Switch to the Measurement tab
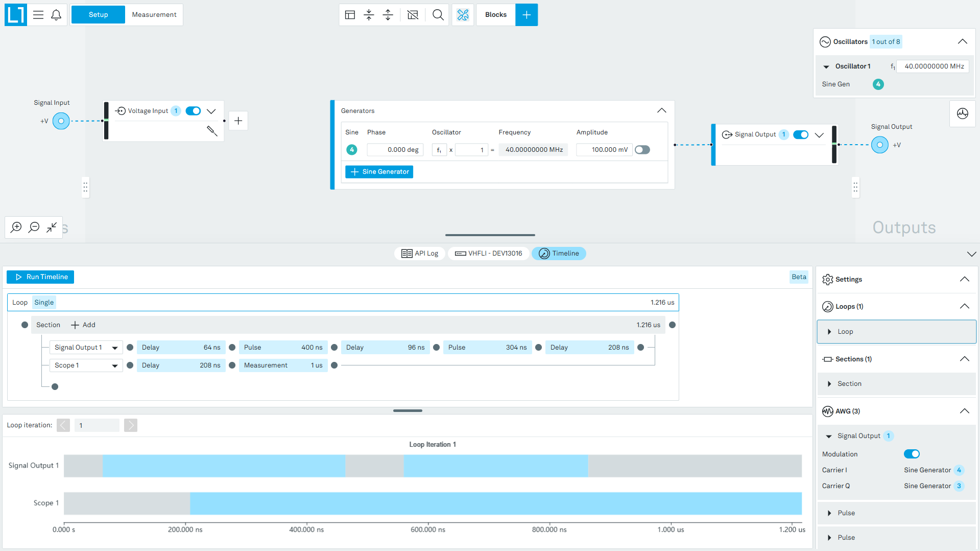The width and height of the screenshot is (980, 551). click(154, 15)
